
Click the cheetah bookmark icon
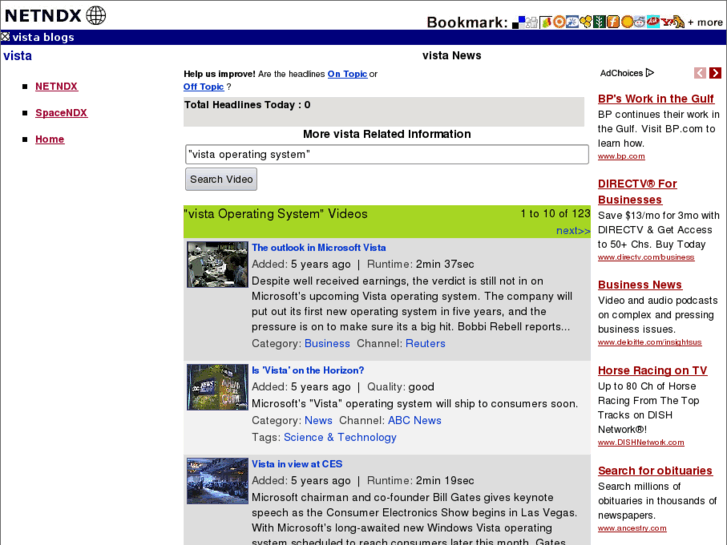pyautogui.click(x=678, y=22)
